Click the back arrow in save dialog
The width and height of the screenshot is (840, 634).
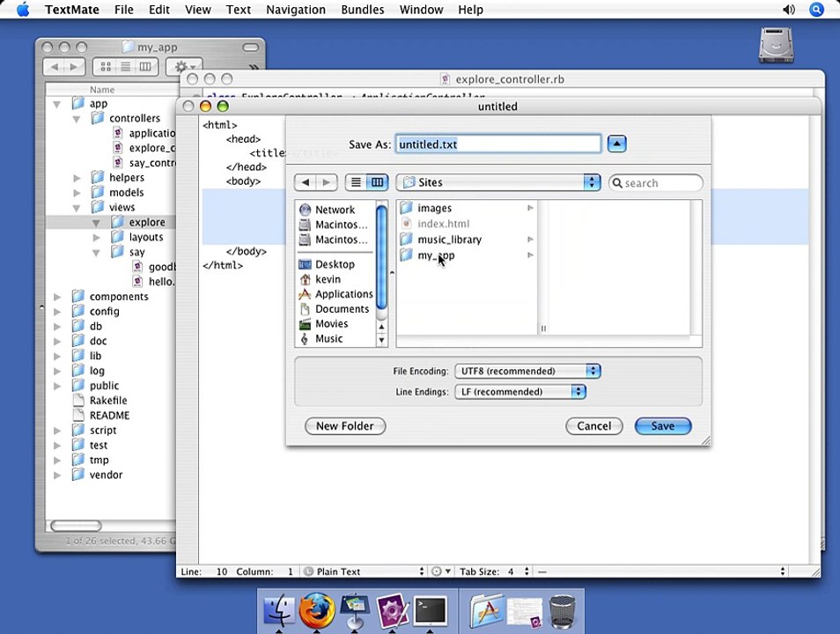pos(306,182)
